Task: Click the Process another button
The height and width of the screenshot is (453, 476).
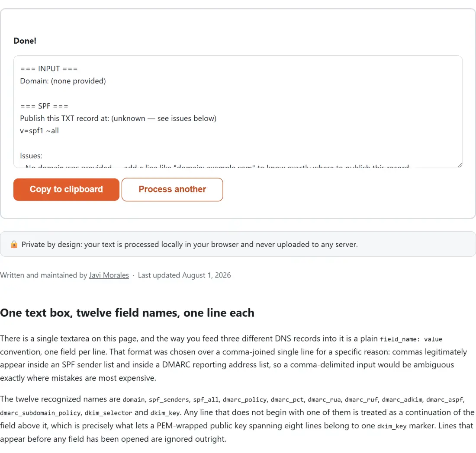Action: 172,189
